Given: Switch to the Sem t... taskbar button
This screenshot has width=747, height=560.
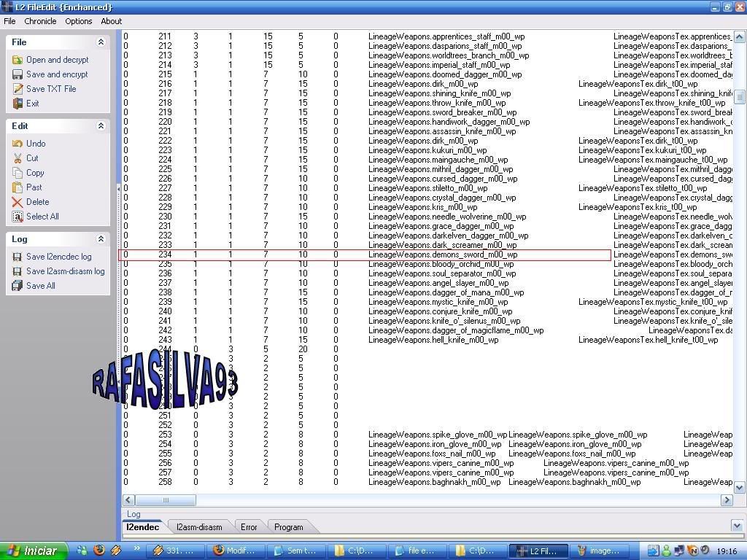Looking at the screenshot, I should (295, 551).
